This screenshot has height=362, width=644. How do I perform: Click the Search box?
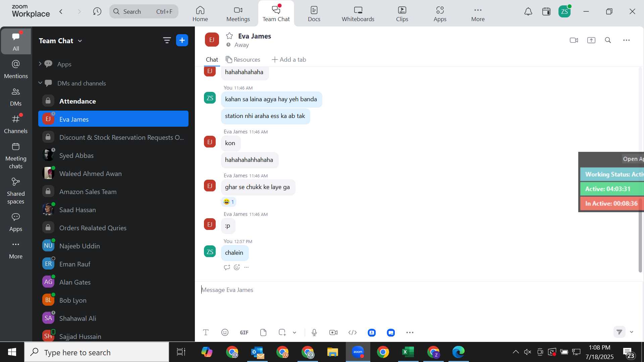144,11
